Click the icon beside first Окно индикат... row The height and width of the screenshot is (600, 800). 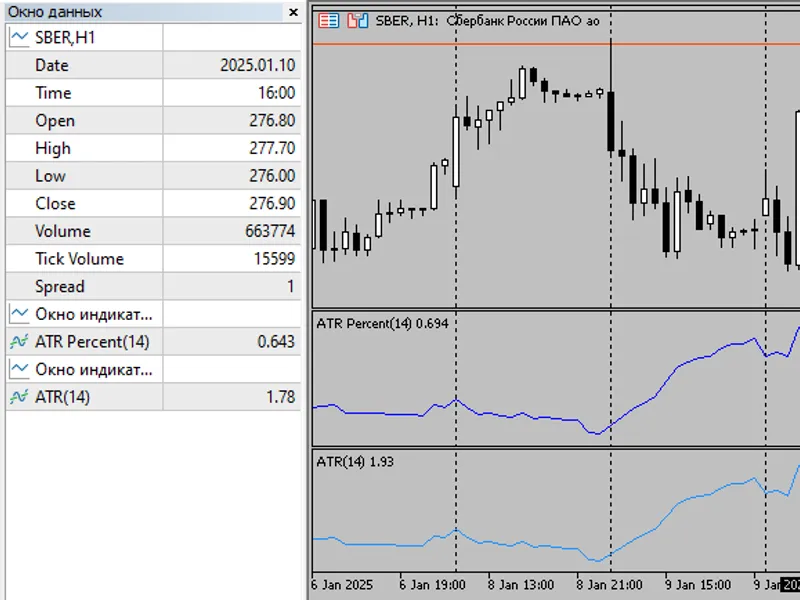point(19,314)
